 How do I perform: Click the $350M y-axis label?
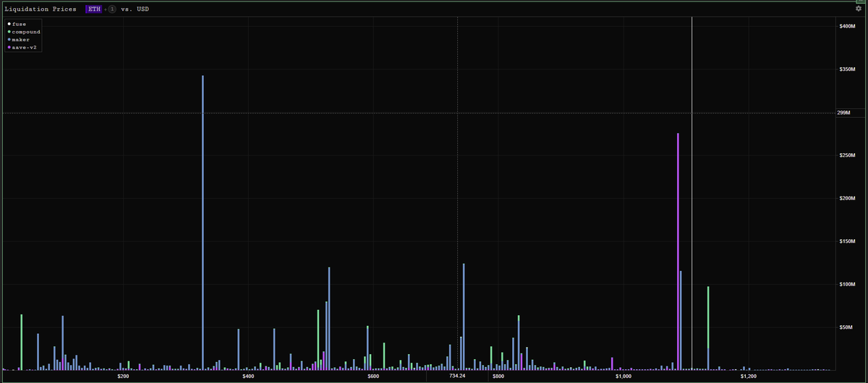point(847,69)
